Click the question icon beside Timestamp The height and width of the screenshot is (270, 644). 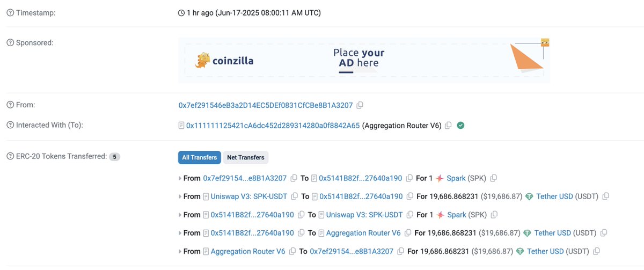point(10,12)
